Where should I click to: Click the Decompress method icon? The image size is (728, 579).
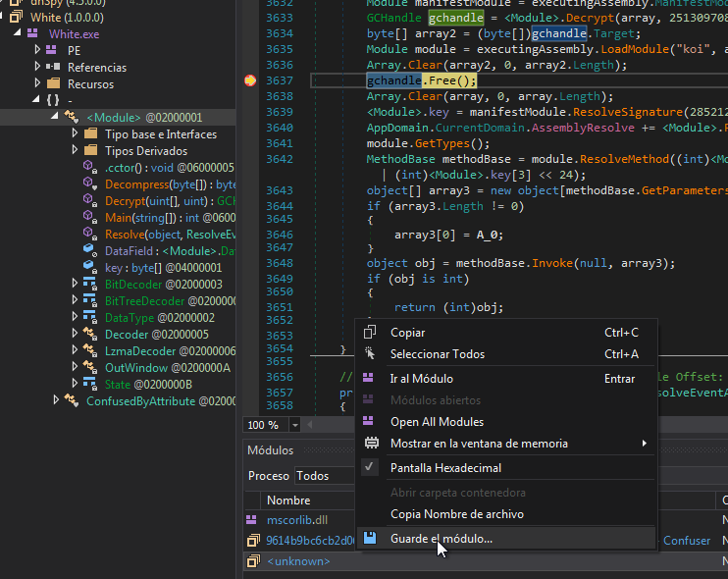(x=90, y=184)
